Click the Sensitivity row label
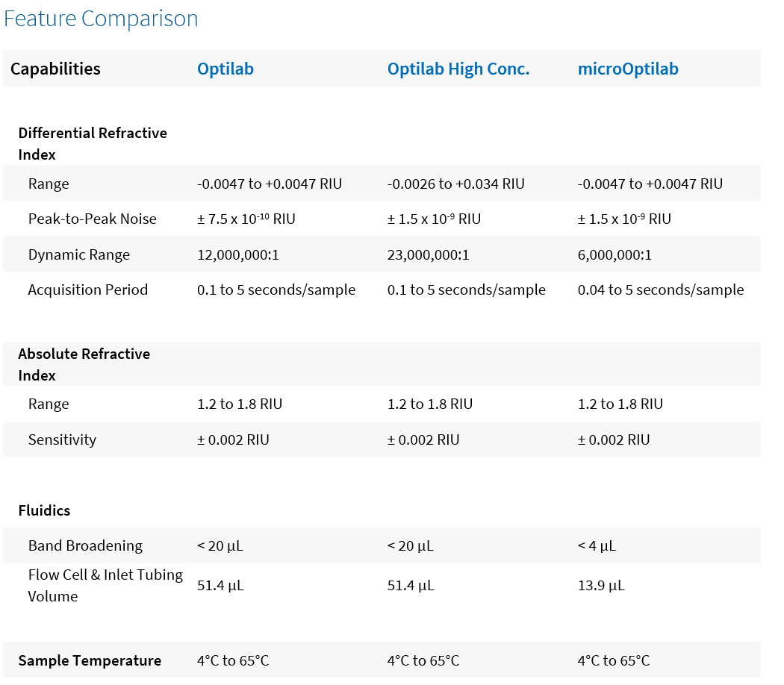Screen dimensions: 784x685 coord(62,440)
